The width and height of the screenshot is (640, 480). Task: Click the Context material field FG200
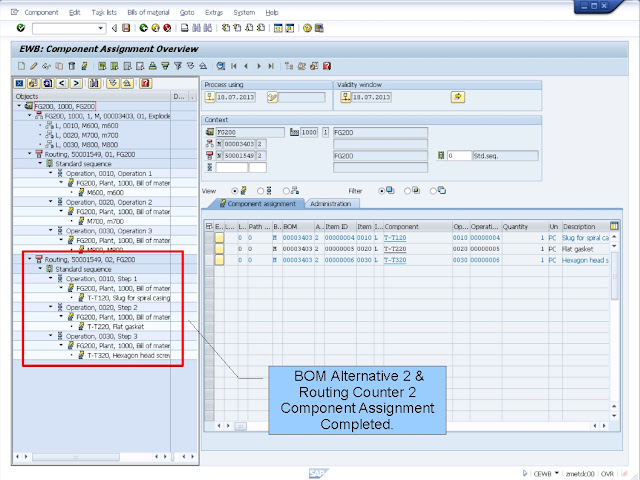point(250,132)
